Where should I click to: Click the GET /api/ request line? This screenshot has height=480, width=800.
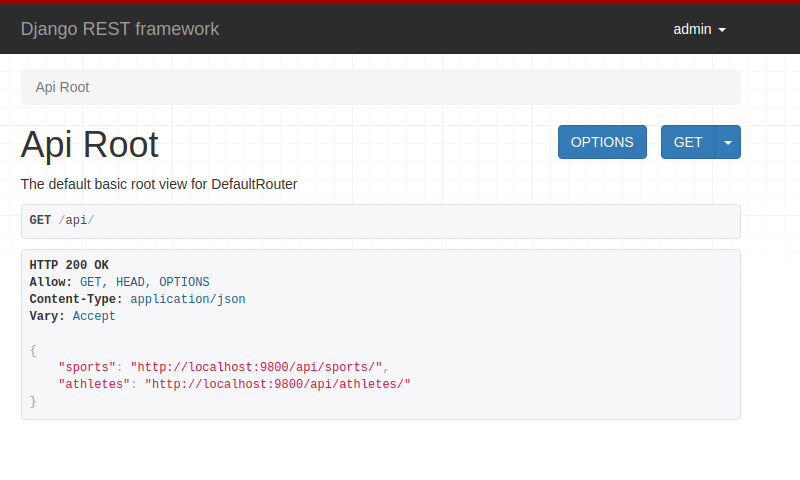click(62, 220)
